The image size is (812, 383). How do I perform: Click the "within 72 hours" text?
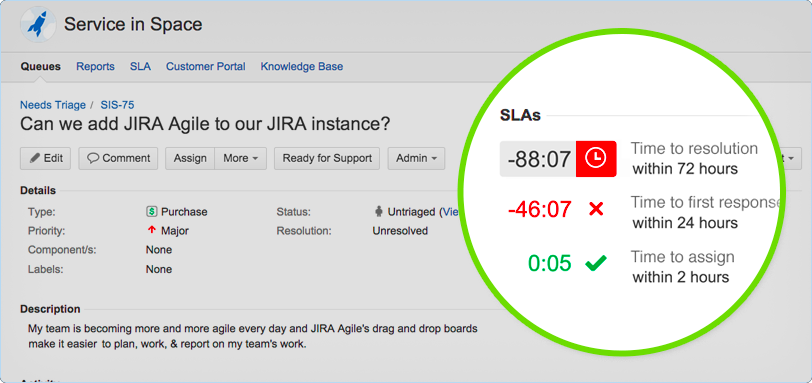(685, 169)
